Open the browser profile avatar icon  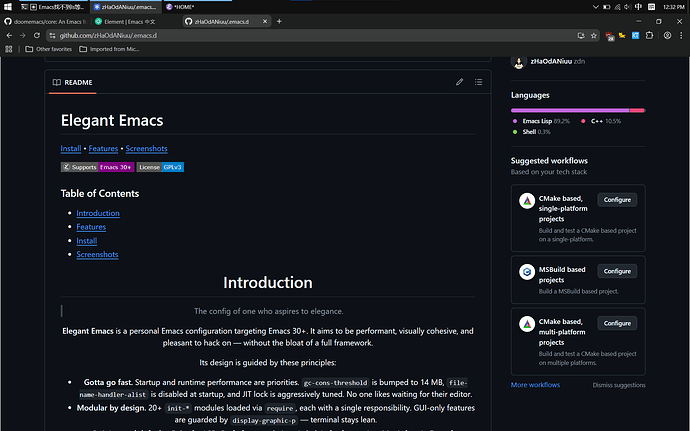pyautogui.click(x=668, y=36)
